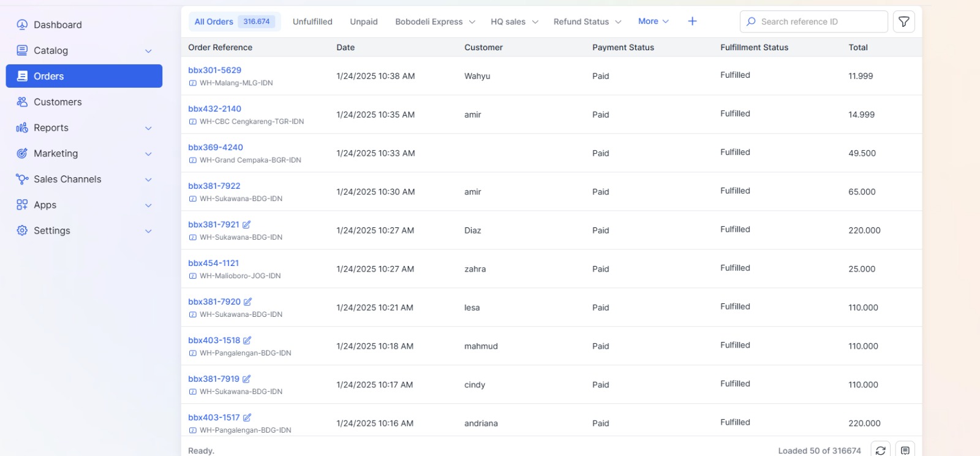Image resolution: width=980 pixels, height=456 pixels.
Task: Click the Order Reference column header
Action: tap(220, 47)
